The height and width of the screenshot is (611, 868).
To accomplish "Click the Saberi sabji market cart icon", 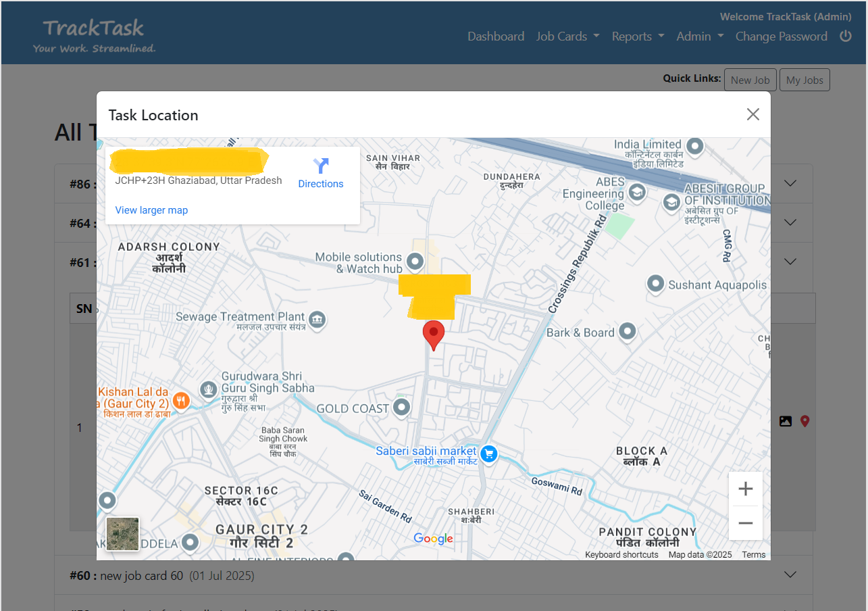I will [490, 454].
